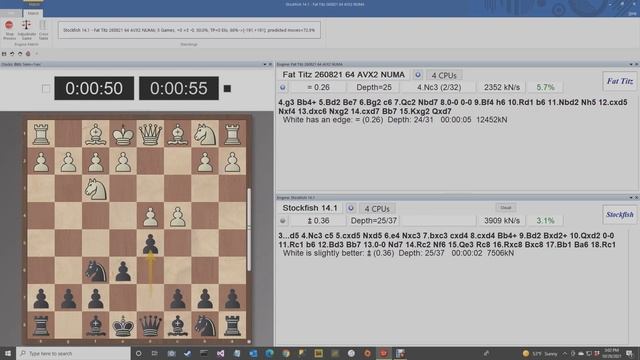
Task: Select the black knight on f6
Action: [96, 271]
